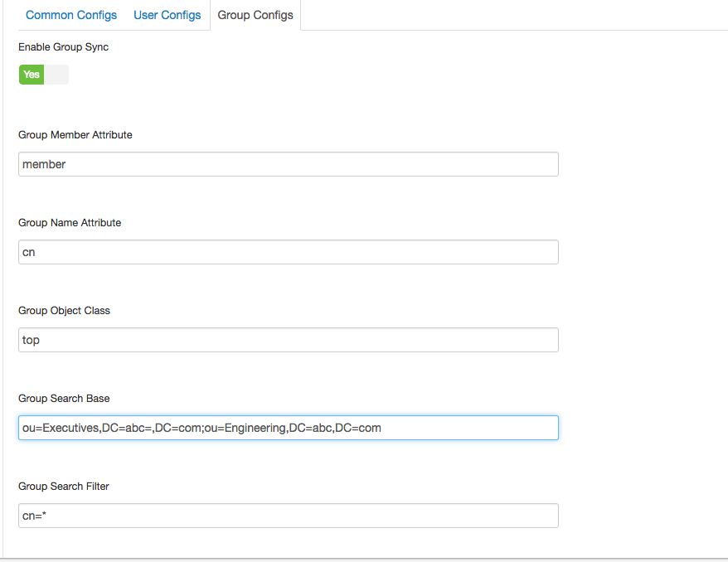The image size is (728, 562).
Task: Click the Enable Group Sync label
Action: coord(63,47)
